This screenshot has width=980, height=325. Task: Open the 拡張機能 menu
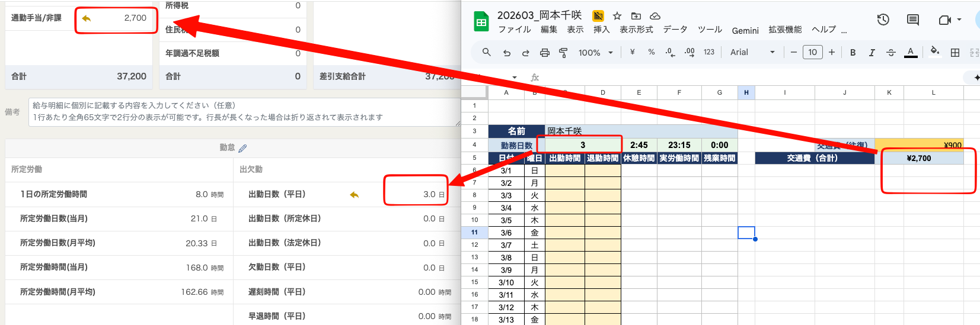coord(785,30)
